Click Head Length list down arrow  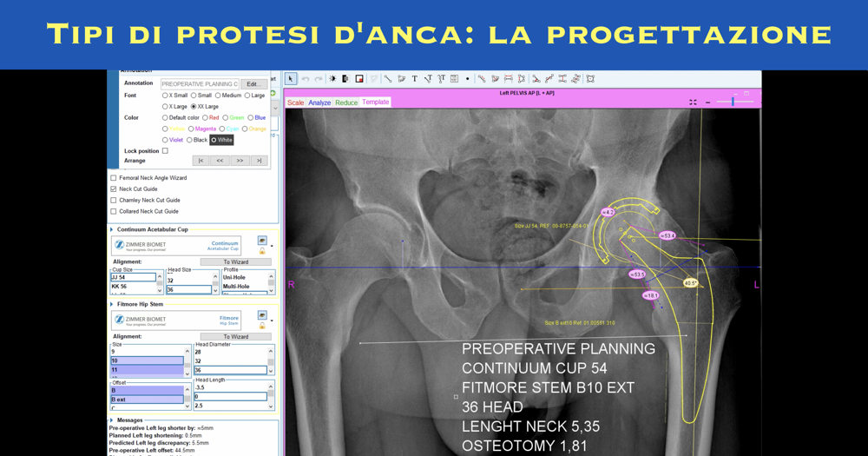[271, 406]
